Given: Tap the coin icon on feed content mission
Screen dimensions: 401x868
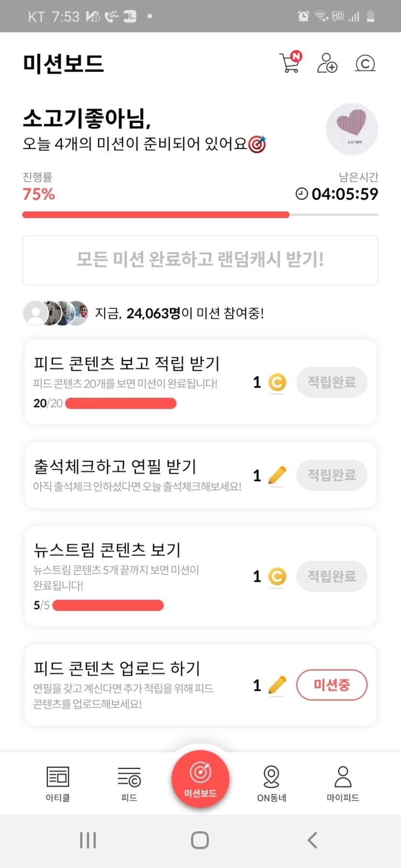Looking at the screenshot, I should [x=277, y=383].
